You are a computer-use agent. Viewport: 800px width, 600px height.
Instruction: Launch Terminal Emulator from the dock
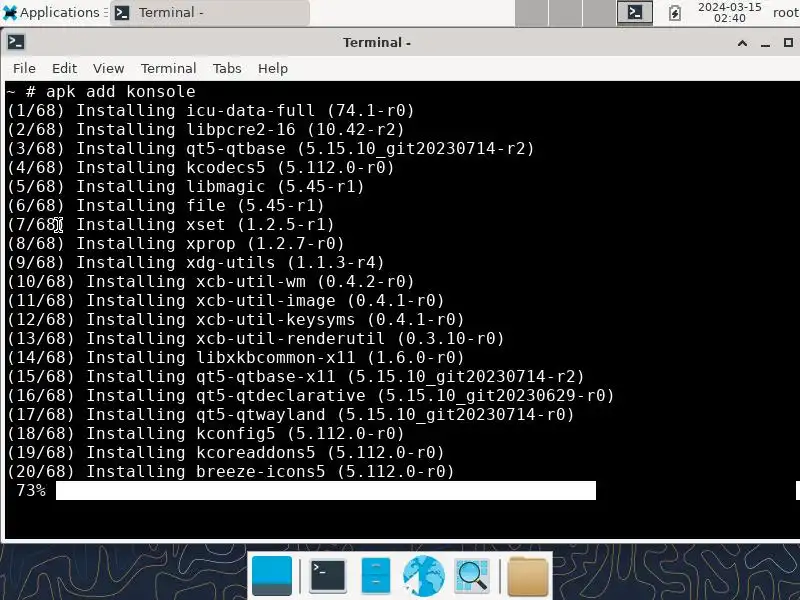(x=328, y=576)
